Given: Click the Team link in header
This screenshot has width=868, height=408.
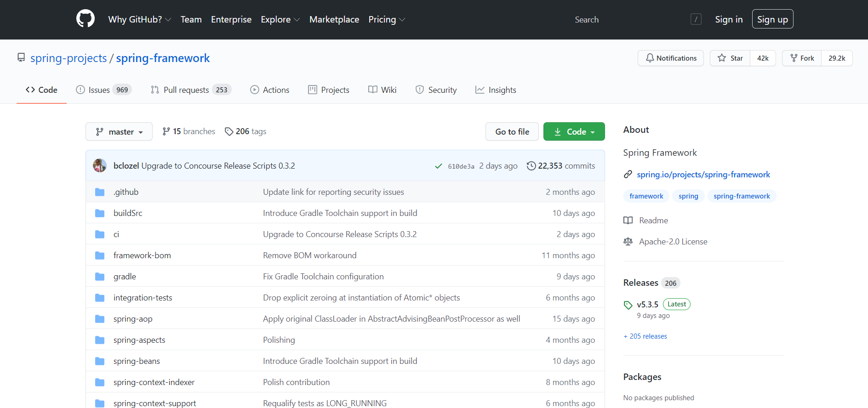Looking at the screenshot, I should tap(191, 19).
